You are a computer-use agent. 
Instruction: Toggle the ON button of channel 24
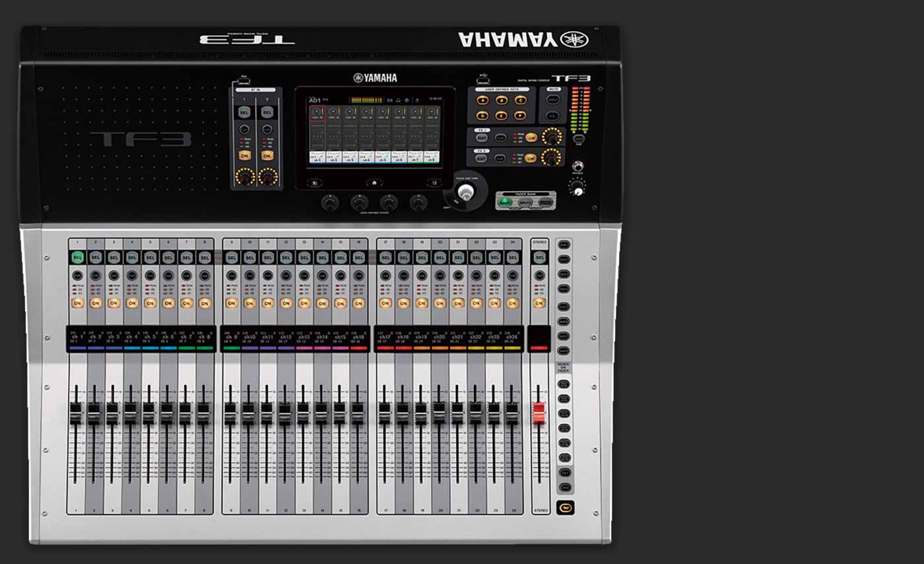point(512,302)
